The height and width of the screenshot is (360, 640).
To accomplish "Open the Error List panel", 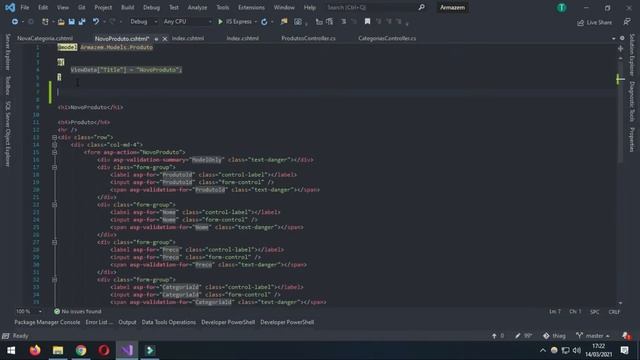I will [99, 322].
